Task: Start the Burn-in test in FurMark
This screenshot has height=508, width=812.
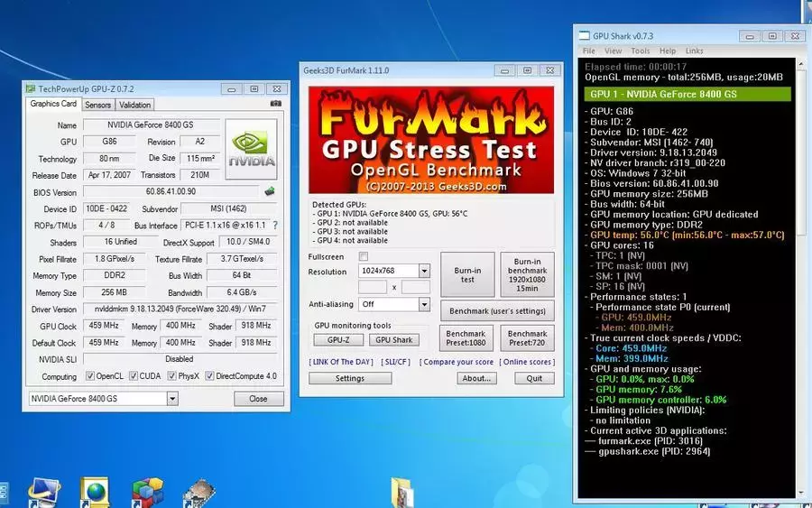Action: pos(467,274)
